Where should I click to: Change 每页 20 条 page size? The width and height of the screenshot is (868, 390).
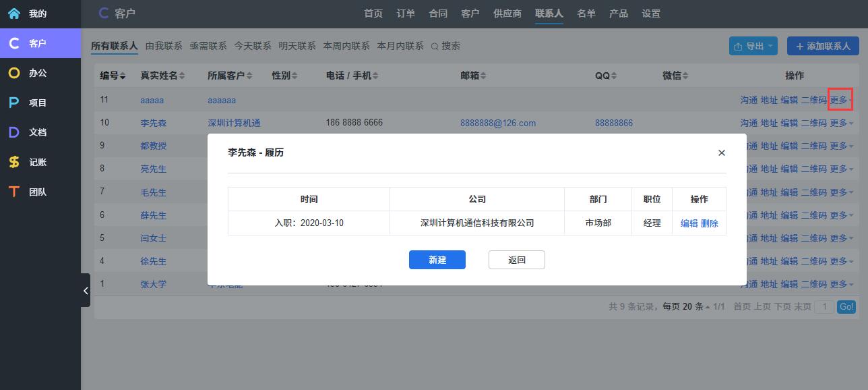[686, 306]
